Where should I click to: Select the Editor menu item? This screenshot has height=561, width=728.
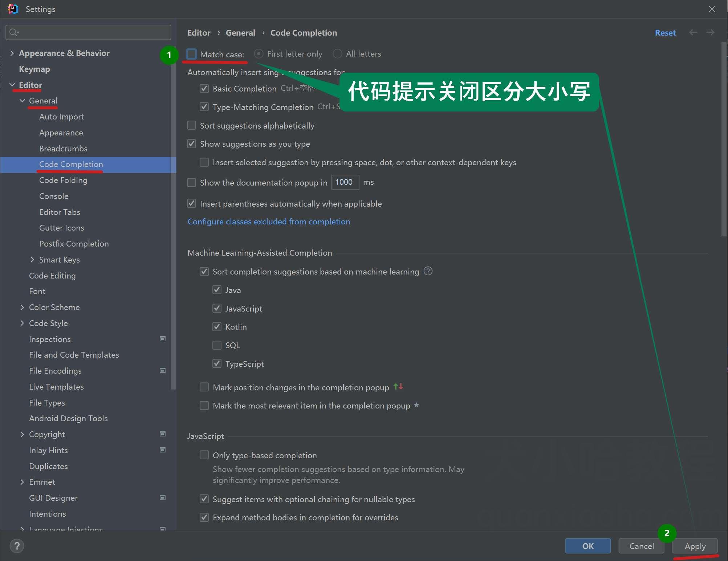(30, 84)
